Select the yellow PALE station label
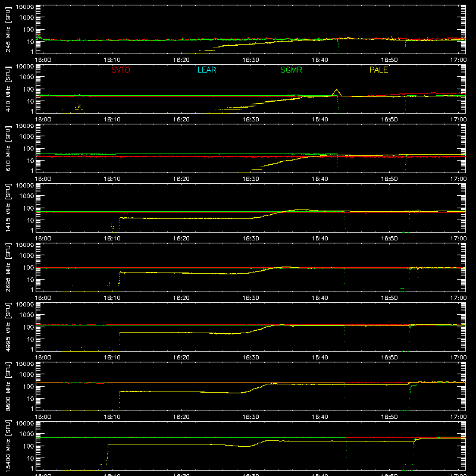Image resolution: width=476 pixels, height=476 pixels. [x=378, y=70]
